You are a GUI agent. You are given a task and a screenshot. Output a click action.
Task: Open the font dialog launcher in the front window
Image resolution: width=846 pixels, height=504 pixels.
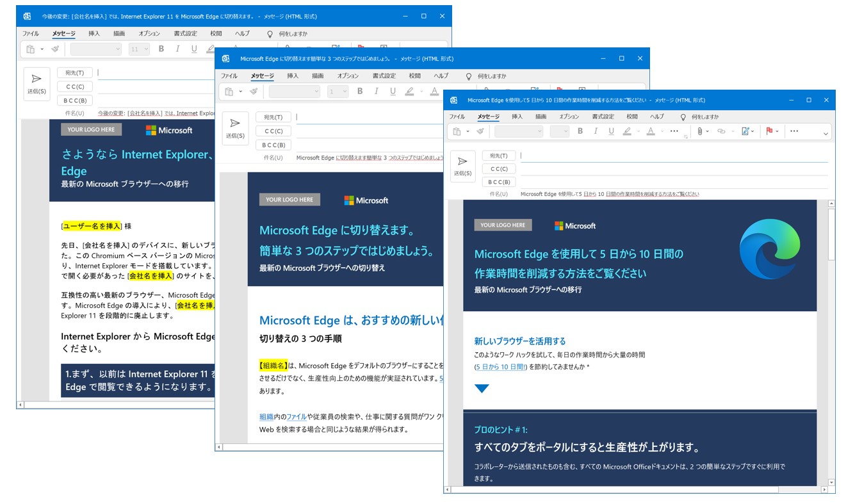pos(685,137)
